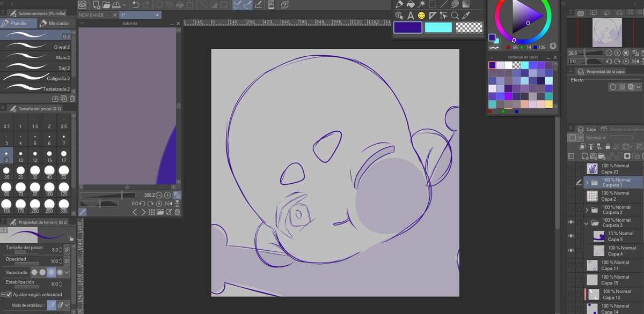Hide the Capa 4 layer eye
The image size is (644, 314).
point(571,250)
